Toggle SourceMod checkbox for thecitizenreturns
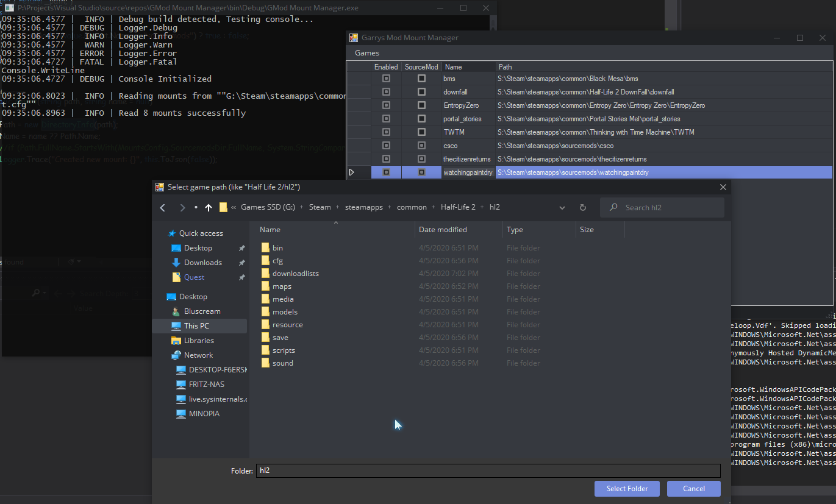Viewport: 836px width, 504px height. point(421,159)
